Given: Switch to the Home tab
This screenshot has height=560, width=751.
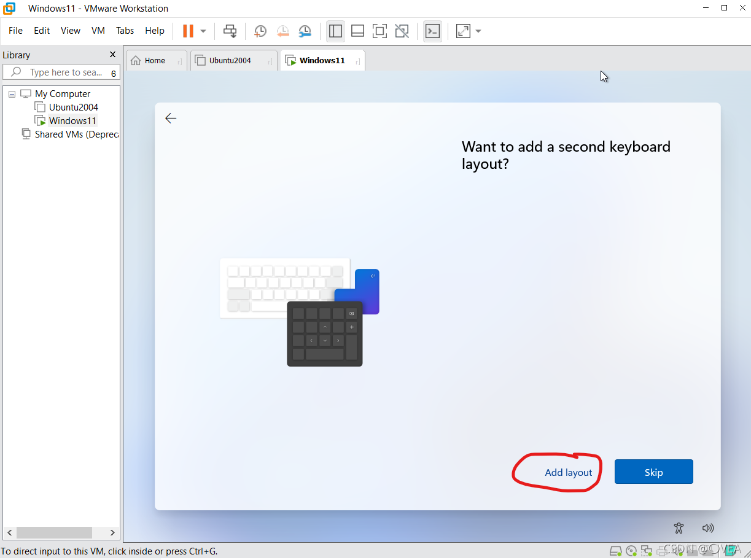Looking at the screenshot, I should [x=155, y=61].
